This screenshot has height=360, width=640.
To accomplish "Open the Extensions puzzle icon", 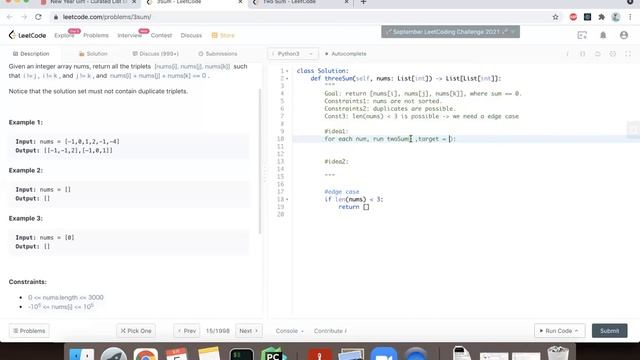I will (x=601, y=17).
